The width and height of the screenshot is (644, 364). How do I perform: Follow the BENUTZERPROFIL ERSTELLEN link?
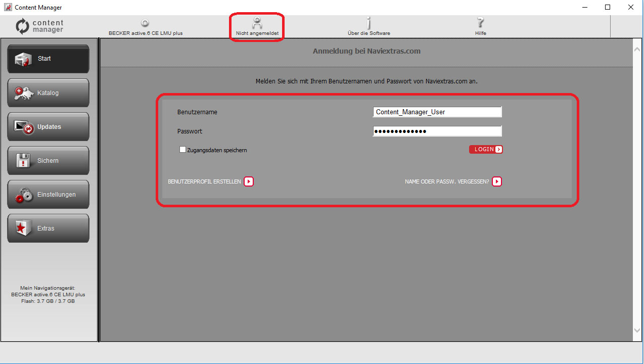coord(204,181)
